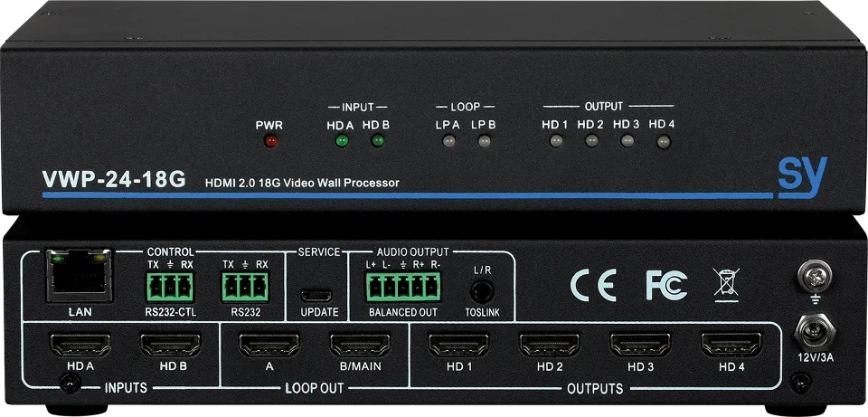Click the RS232-CTL label text
Screen dimensions: 868x417
[x=171, y=312]
